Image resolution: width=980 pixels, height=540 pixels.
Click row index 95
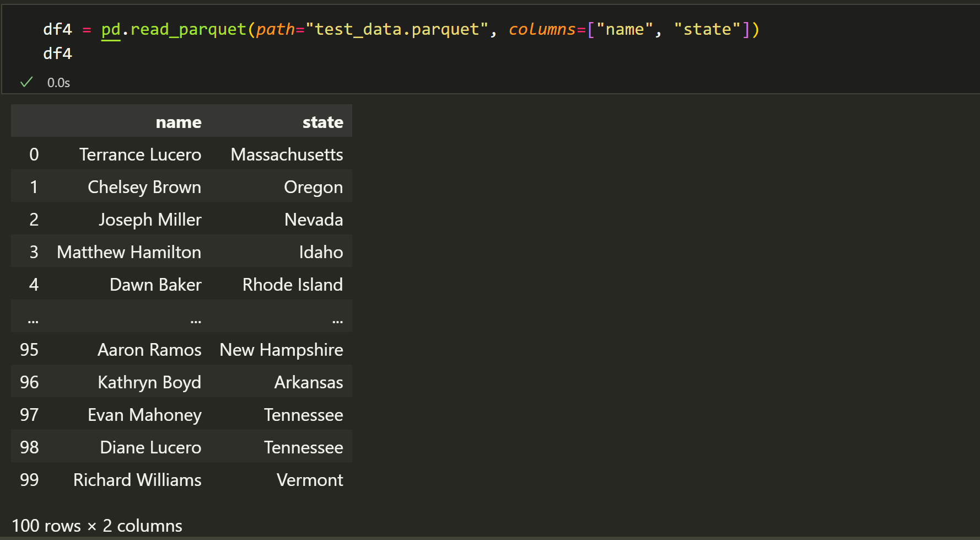pyautogui.click(x=29, y=350)
